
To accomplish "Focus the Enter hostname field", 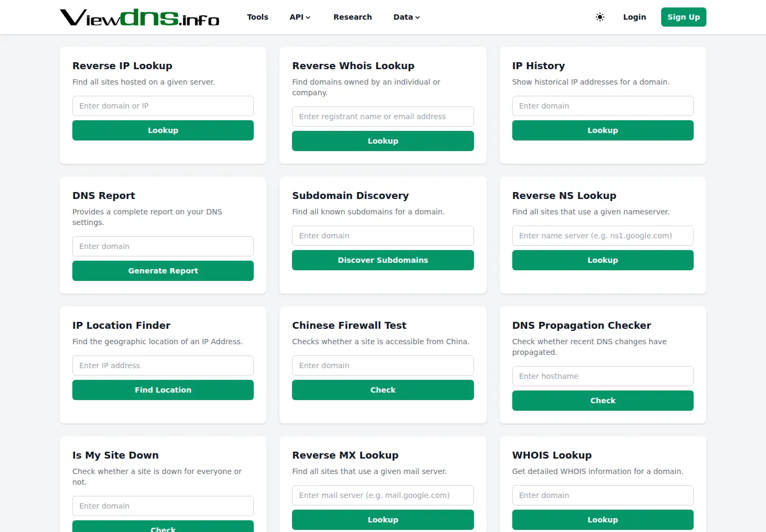I will [x=603, y=376].
